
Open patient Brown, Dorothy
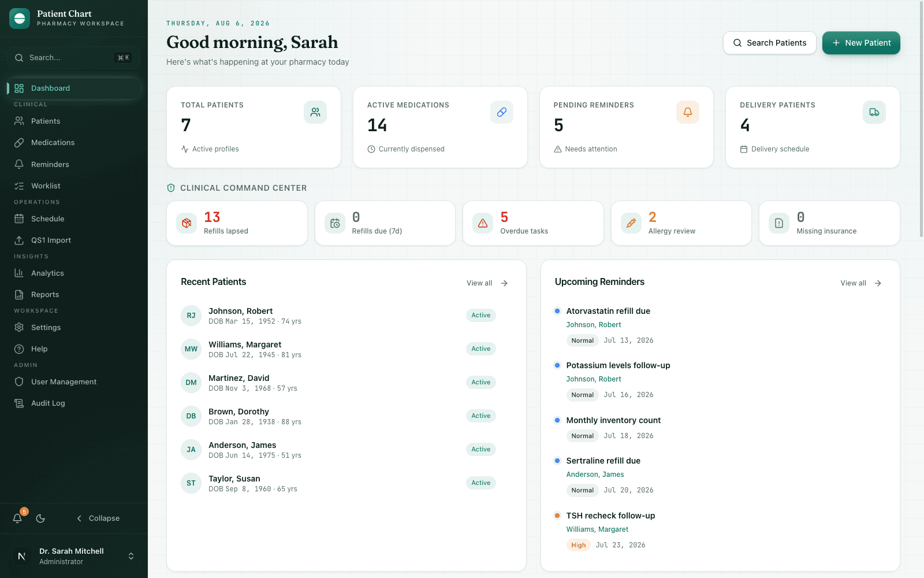346,416
